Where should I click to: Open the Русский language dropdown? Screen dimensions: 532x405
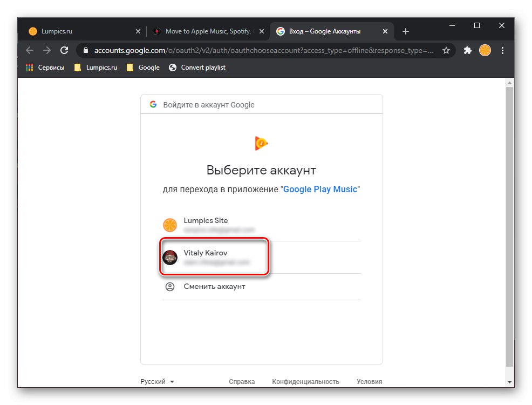158,382
